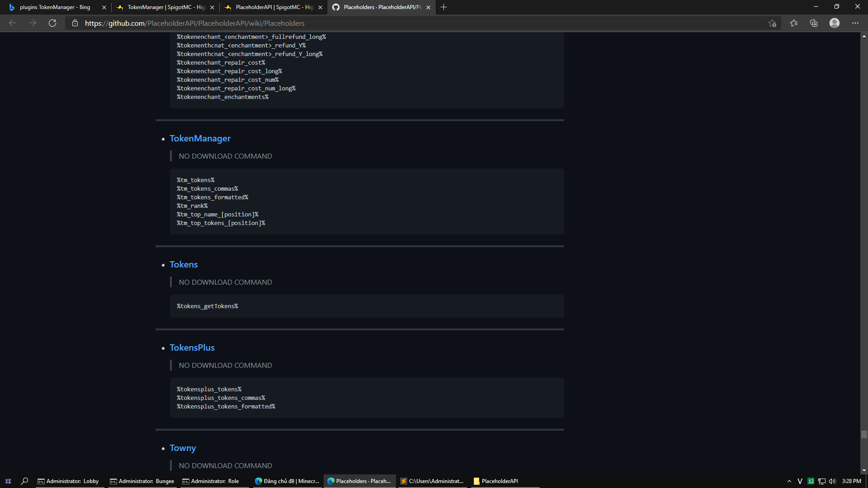The height and width of the screenshot is (488, 868).
Task: Click the back navigation arrow
Action: point(13,23)
